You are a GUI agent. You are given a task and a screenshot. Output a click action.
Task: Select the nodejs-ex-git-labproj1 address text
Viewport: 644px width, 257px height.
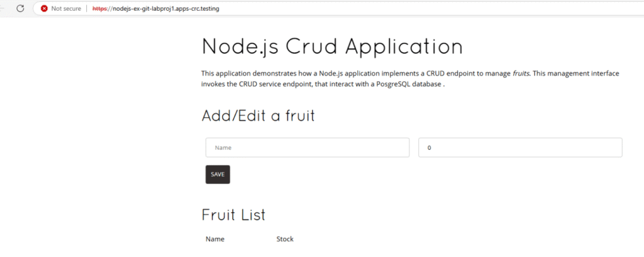click(157, 9)
